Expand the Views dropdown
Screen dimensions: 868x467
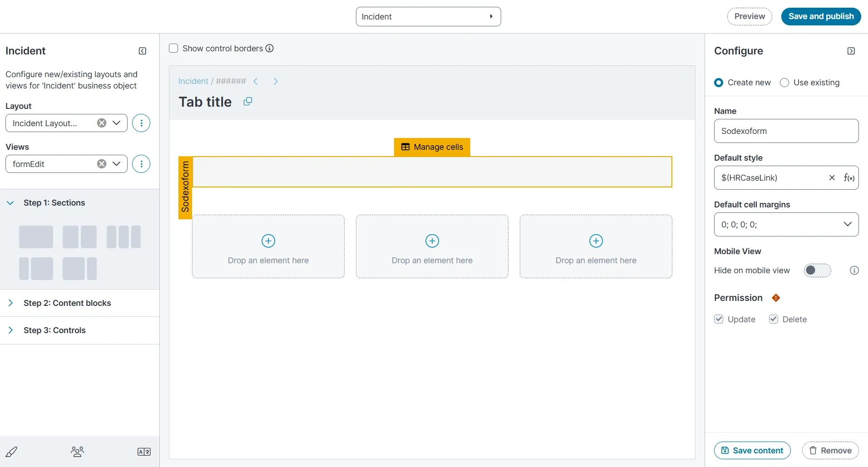(117, 164)
